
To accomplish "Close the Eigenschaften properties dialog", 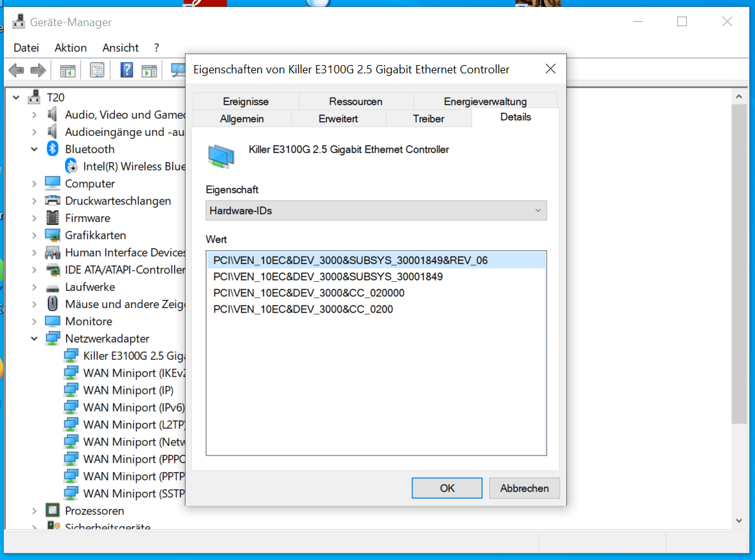I will 550,69.
